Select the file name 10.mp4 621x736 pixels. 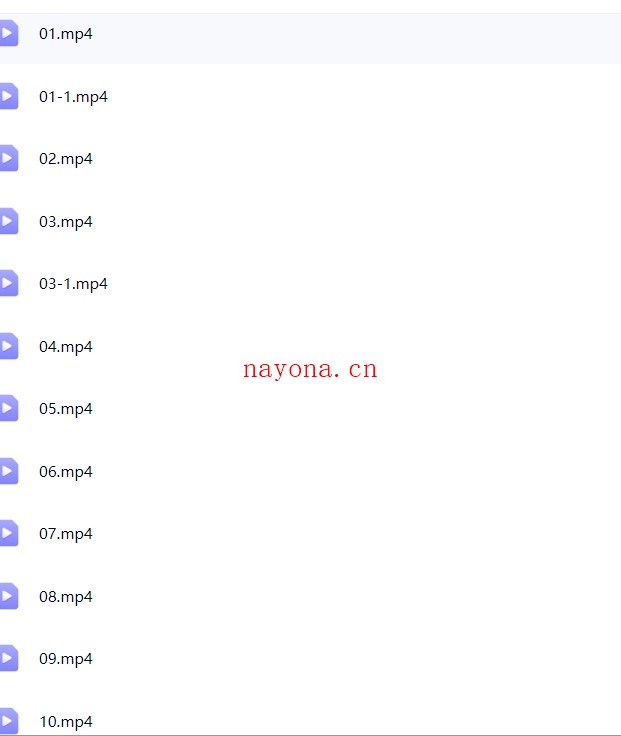tap(66, 722)
